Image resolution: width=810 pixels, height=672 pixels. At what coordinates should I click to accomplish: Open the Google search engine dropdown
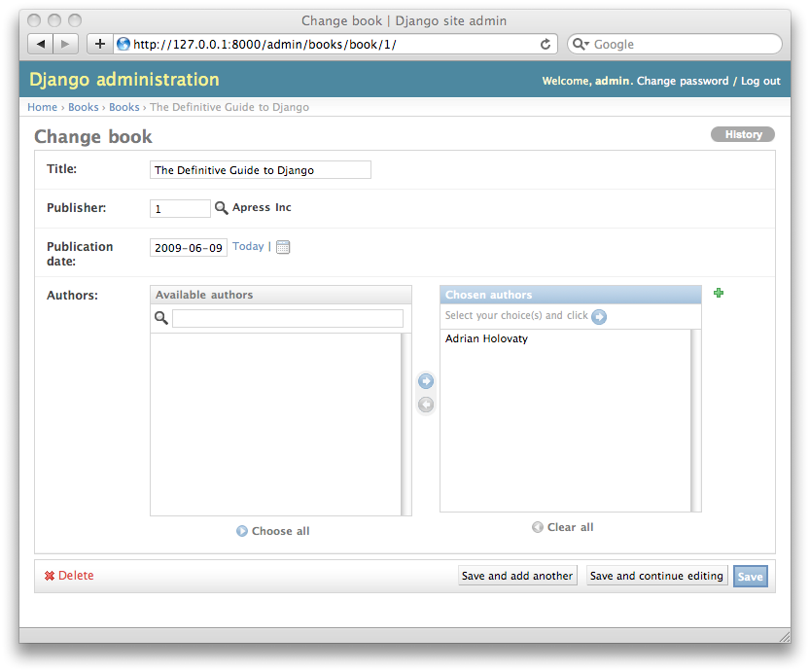point(580,44)
